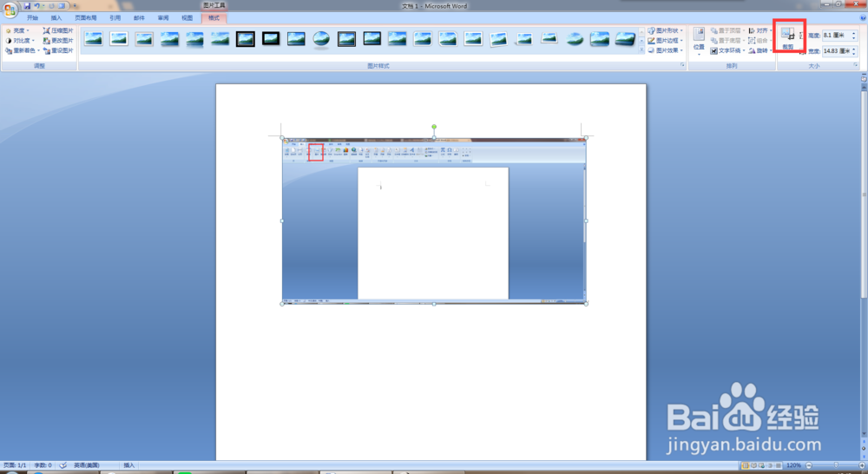
Task: Open the 文字环绕 text wrapping menu
Action: coord(727,50)
